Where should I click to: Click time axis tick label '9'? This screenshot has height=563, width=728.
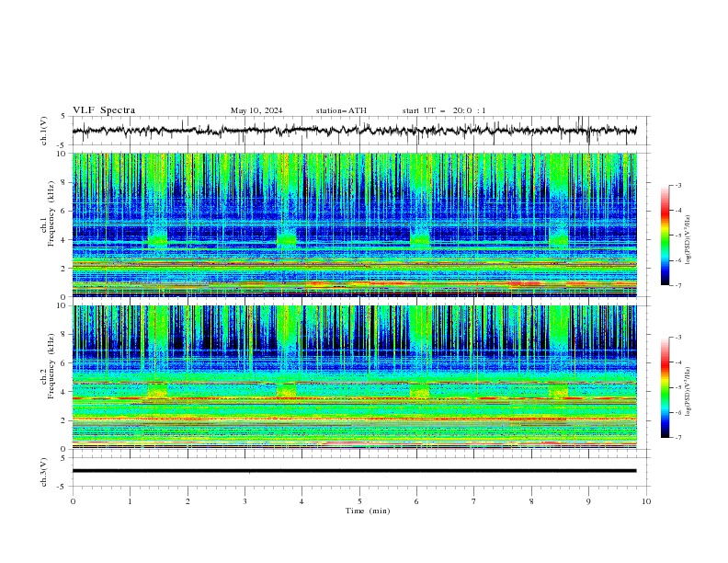[588, 501]
